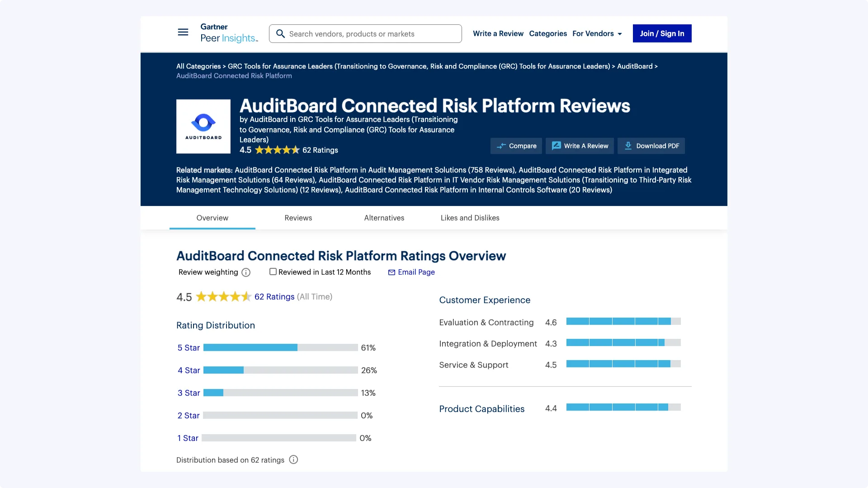Click the Gartner Peer Insights logo
This screenshot has width=868, height=488.
pos(229,33)
